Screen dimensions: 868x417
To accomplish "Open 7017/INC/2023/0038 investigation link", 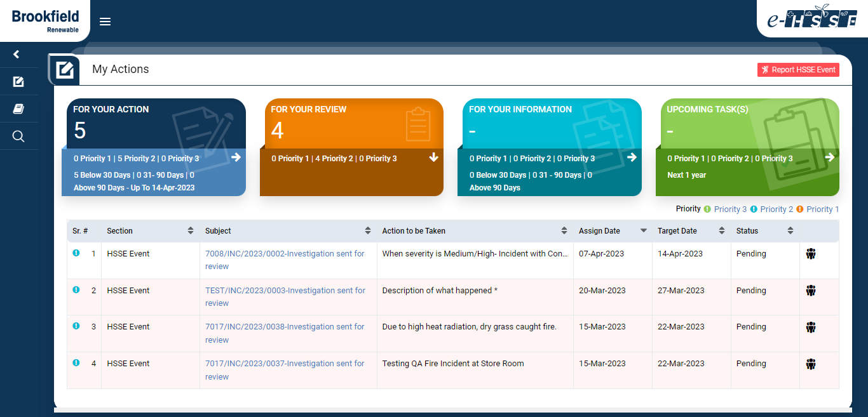I will (x=285, y=333).
